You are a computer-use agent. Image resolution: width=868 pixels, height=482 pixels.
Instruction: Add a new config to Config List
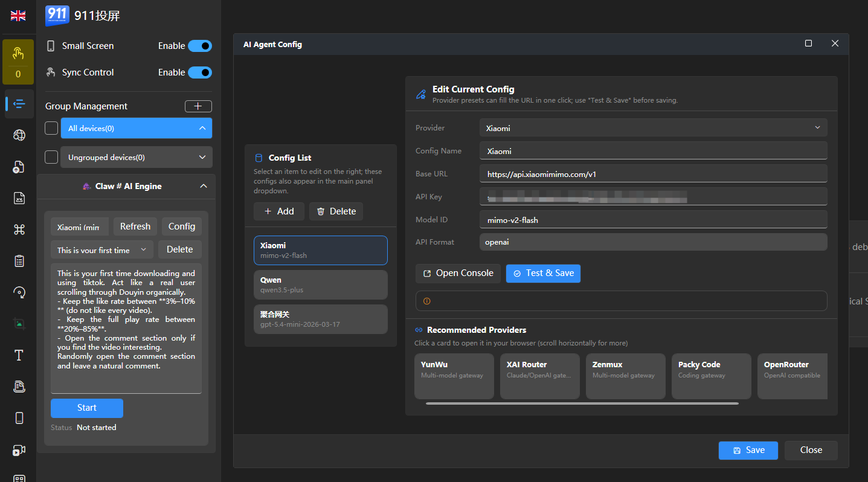[x=279, y=211]
